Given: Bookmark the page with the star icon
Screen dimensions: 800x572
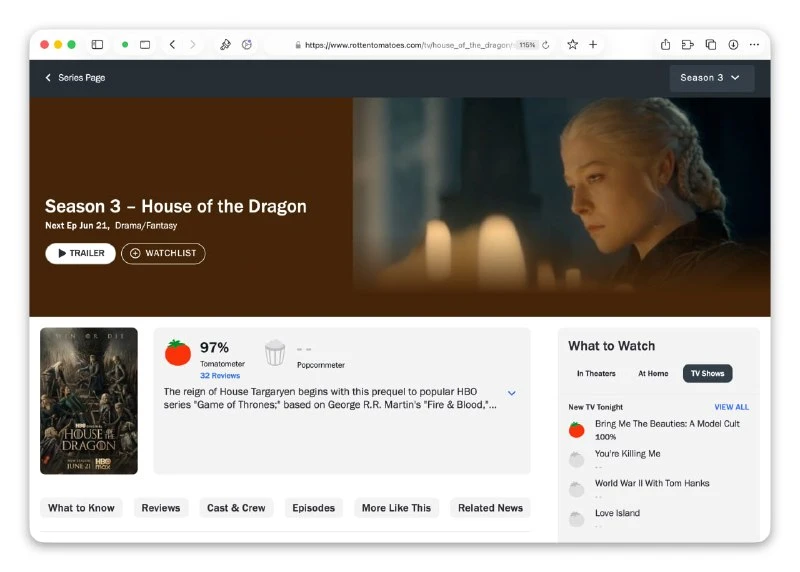Looking at the screenshot, I should coord(572,44).
